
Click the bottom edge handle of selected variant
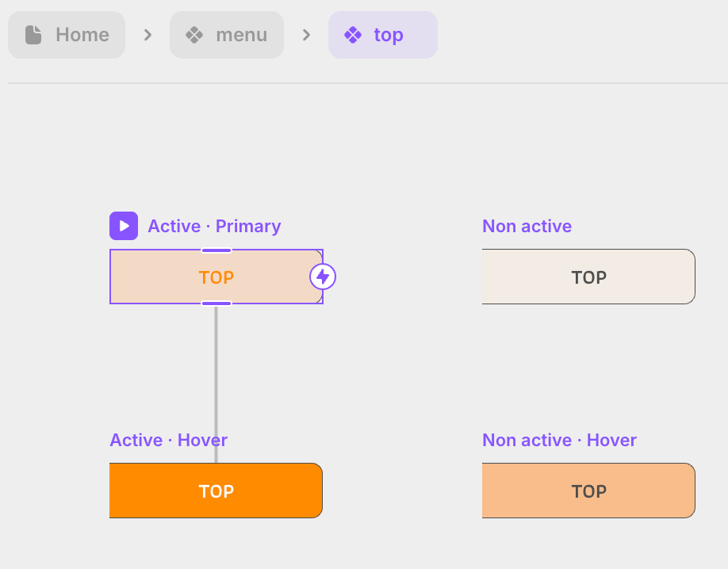pyautogui.click(x=216, y=303)
